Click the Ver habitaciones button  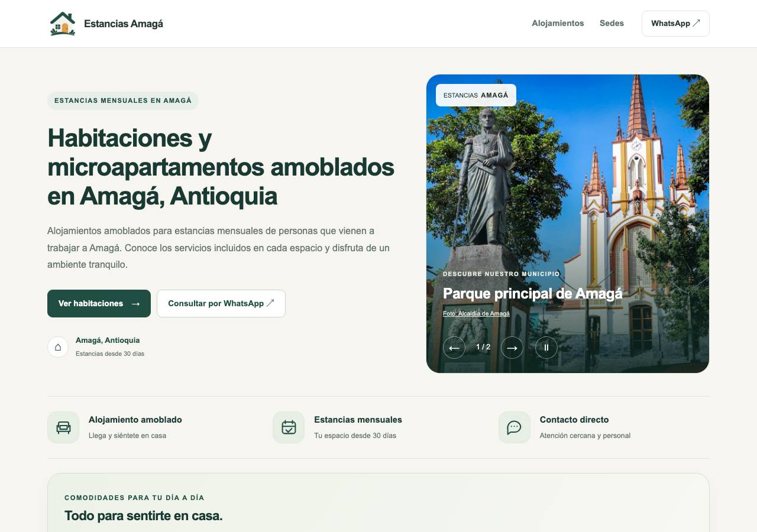pos(99,303)
